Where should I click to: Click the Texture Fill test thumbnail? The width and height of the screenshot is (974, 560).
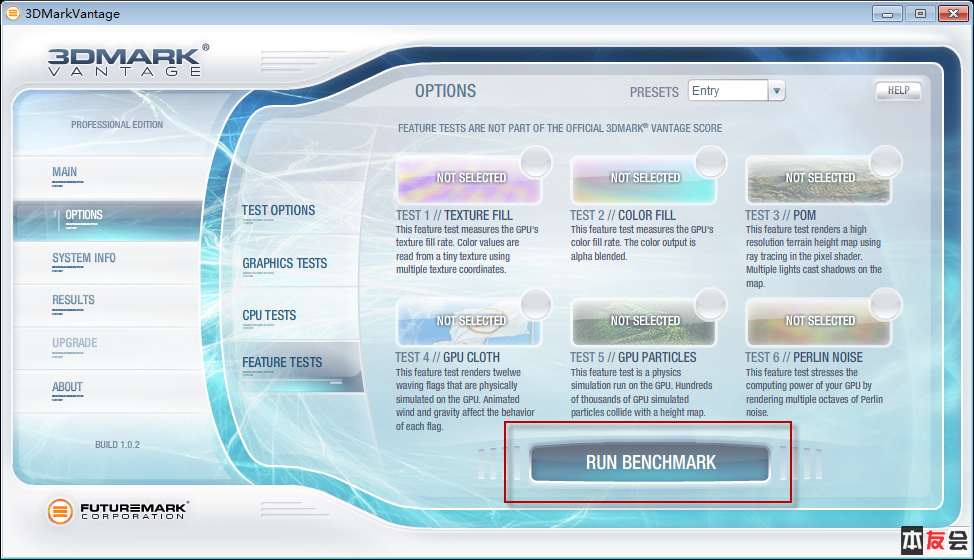coord(468,179)
